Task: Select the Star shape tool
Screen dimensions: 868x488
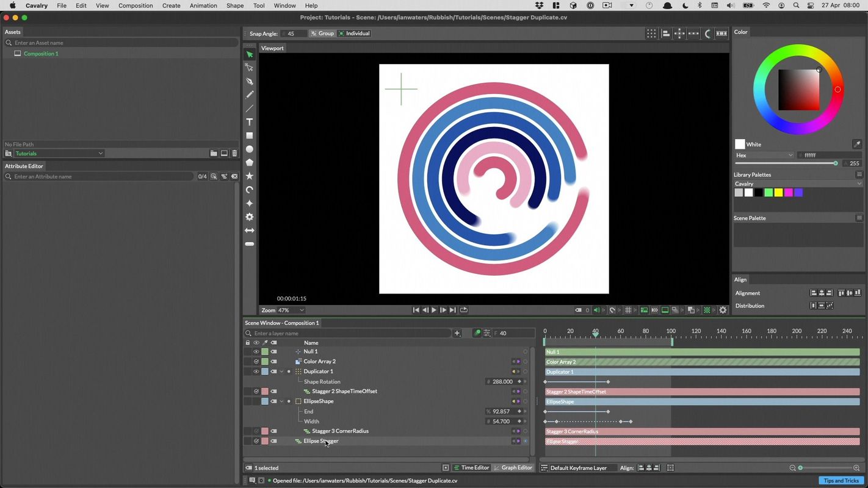Action: click(249, 176)
